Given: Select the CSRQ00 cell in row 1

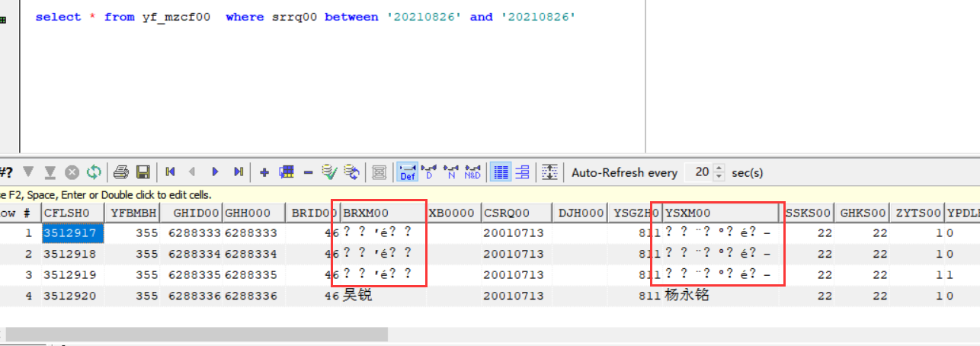Looking at the screenshot, I should tap(515, 232).
